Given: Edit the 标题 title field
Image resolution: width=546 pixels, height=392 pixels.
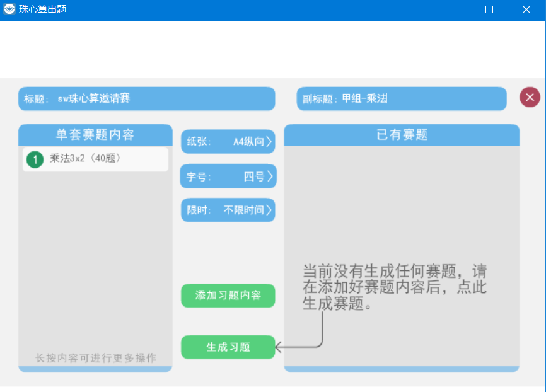Looking at the screenshot, I should [147, 98].
